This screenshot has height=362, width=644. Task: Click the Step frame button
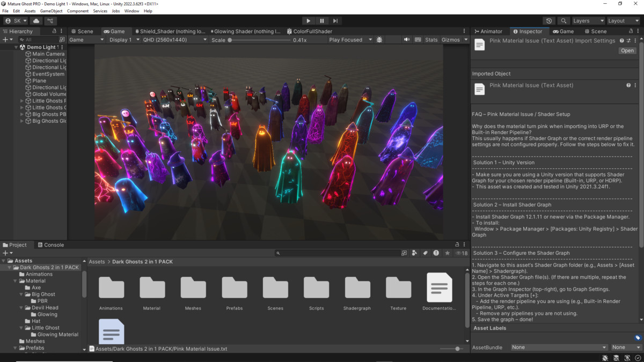point(335,21)
